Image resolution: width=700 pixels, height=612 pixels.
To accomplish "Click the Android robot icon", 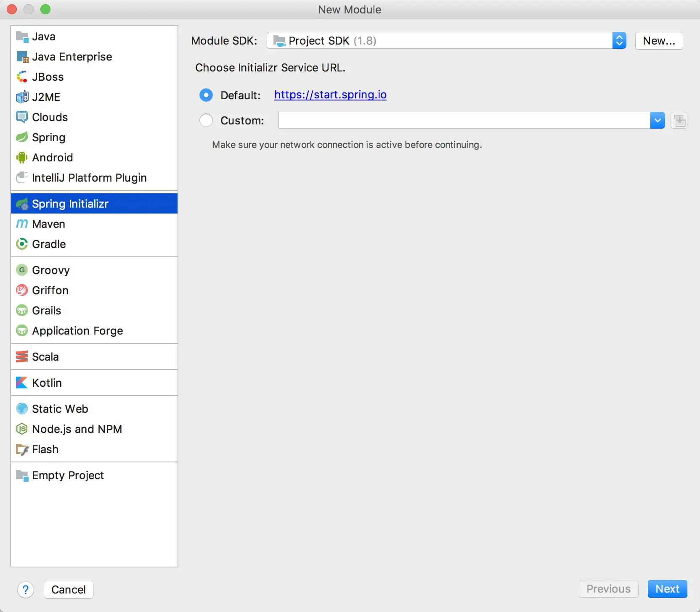I will pos(22,158).
